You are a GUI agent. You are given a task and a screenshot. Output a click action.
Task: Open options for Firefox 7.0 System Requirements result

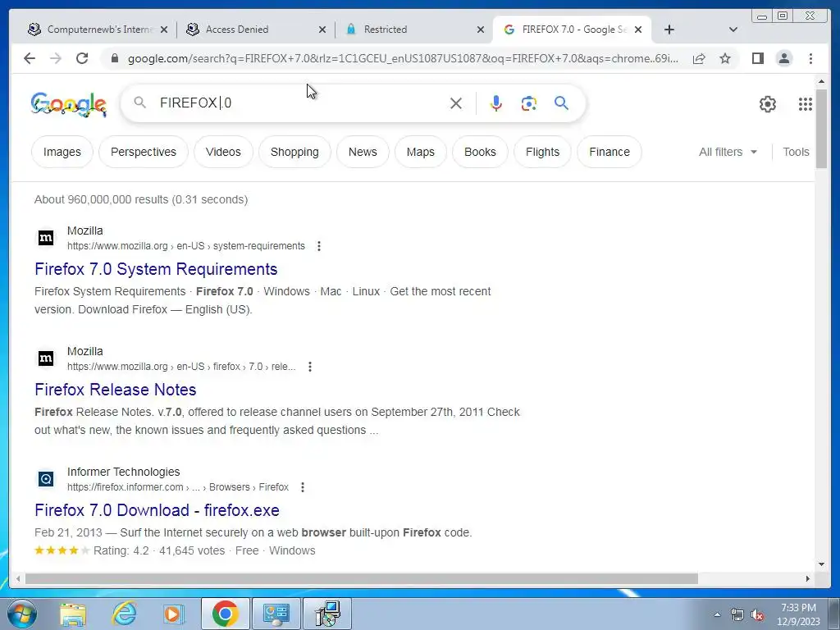coord(319,246)
